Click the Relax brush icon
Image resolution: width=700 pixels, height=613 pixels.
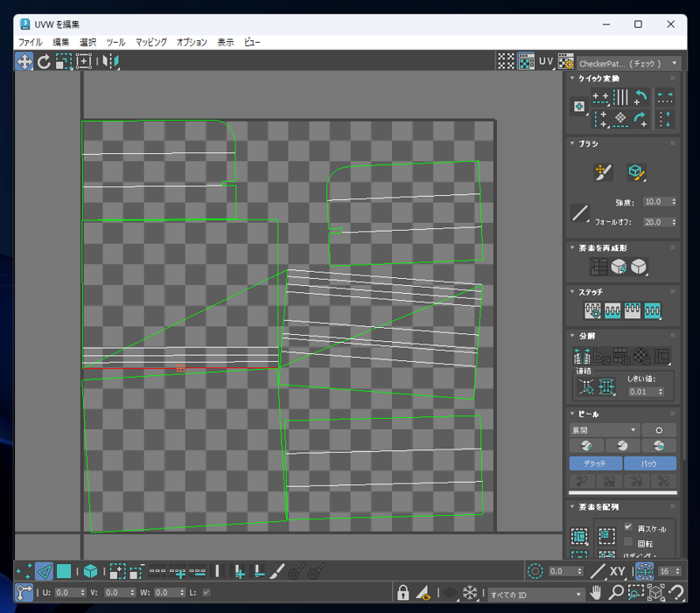click(x=603, y=172)
